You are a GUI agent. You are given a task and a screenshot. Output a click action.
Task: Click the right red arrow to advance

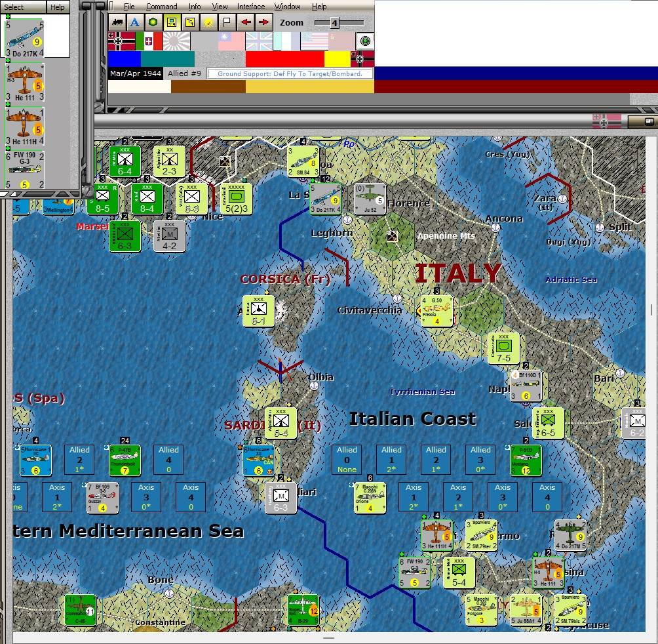[263, 22]
